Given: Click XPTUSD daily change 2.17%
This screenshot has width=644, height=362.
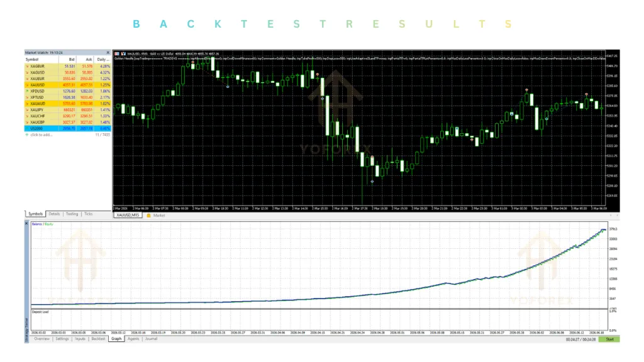Looking at the screenshot, I should click(105, 97).
